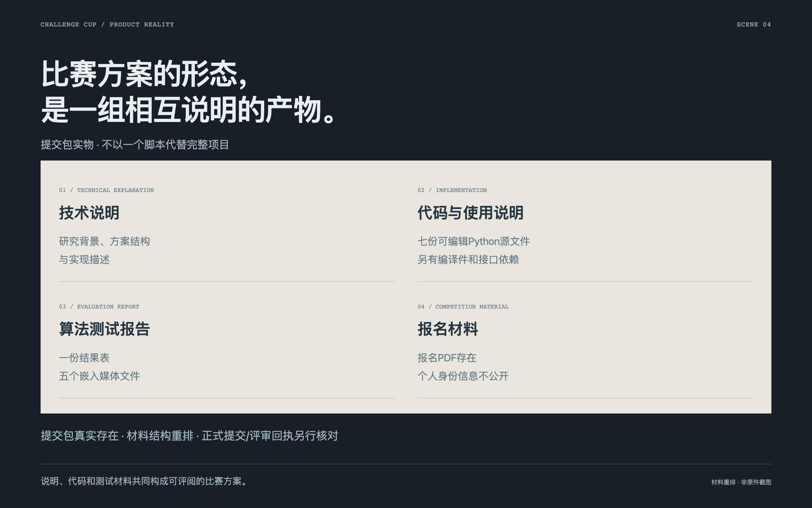Click the 'SCENE 04' label
The height and width of the screenshot is (508, 812).
click(754, 24)
